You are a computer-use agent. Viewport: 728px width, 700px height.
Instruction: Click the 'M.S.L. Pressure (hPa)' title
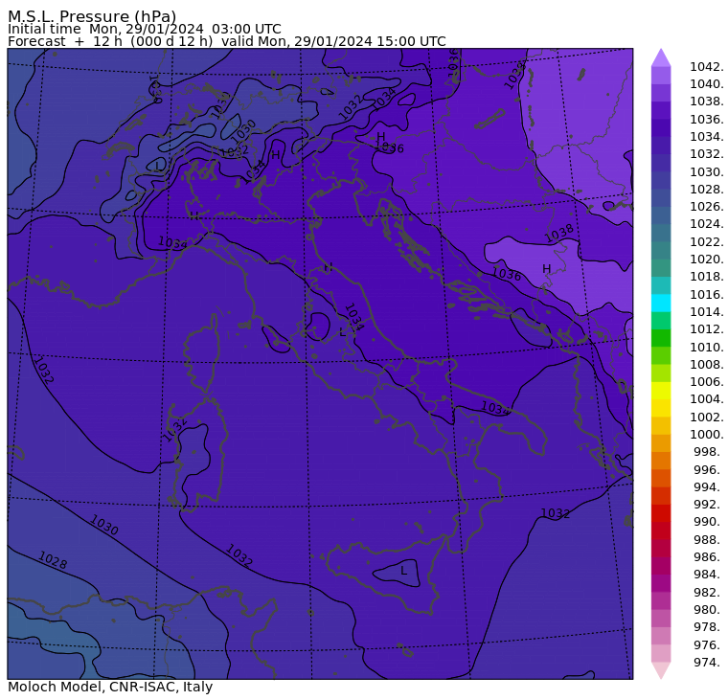point(92,16)
